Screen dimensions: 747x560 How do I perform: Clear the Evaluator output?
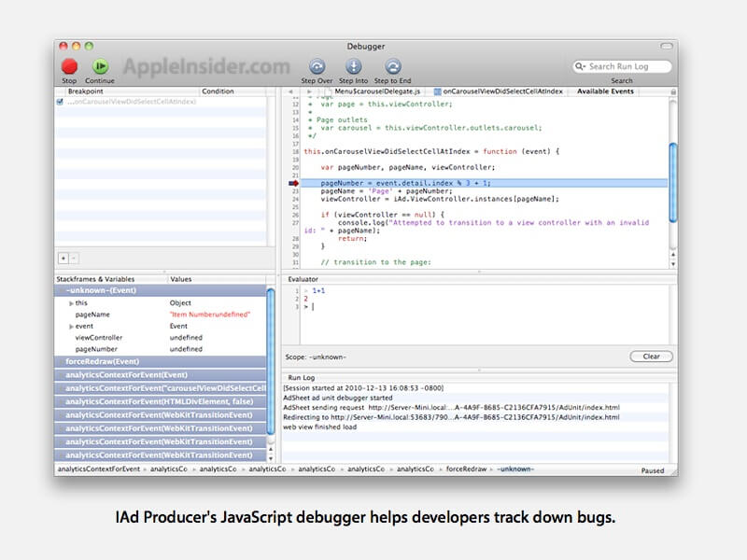point(651,357)
